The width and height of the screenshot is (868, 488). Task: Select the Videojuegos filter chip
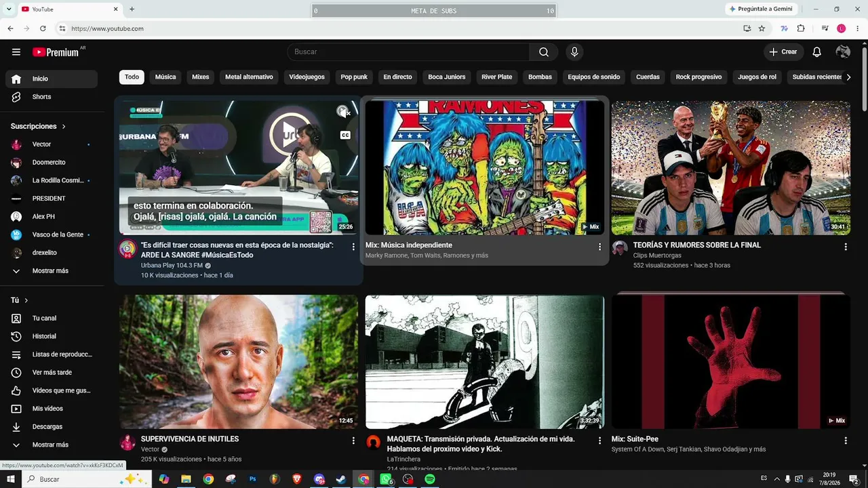(x=307, y=77)
